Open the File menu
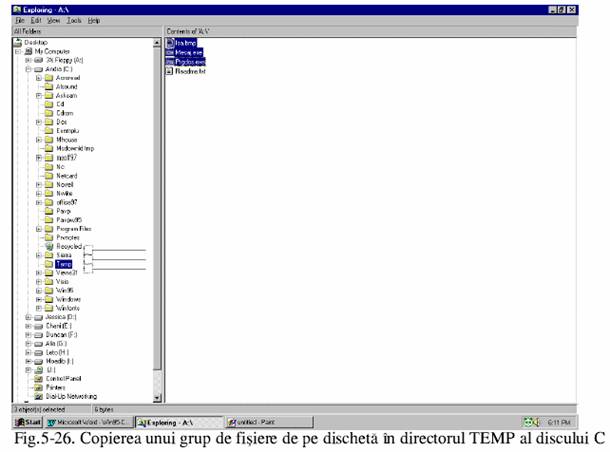The image size is (610, 452). 19,20
